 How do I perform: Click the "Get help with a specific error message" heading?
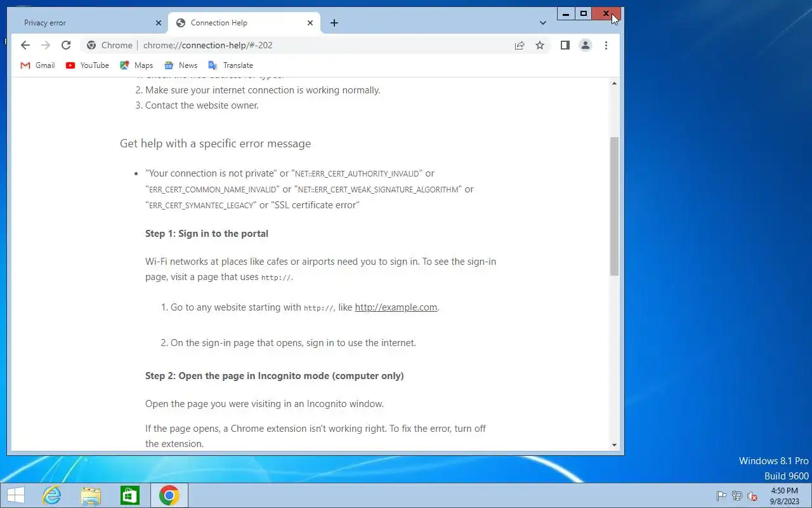(x=215, y=144)
